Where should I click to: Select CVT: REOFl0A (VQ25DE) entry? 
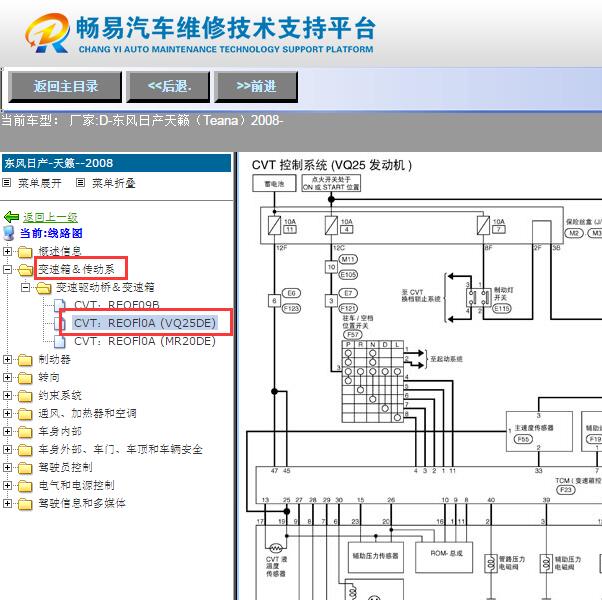(x=145, y=323)
